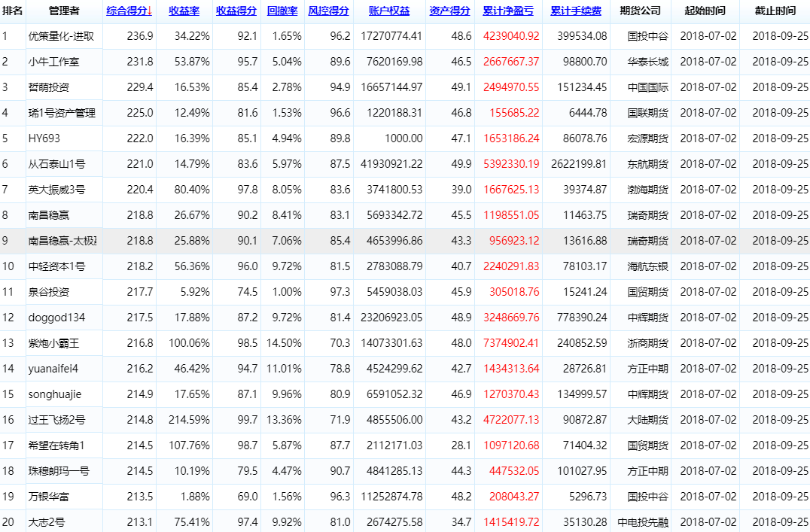Image resolution: width=810 pixels, height=532 pixels.
Task: Click net profit value 7374902.41
Action: (511, 343)
